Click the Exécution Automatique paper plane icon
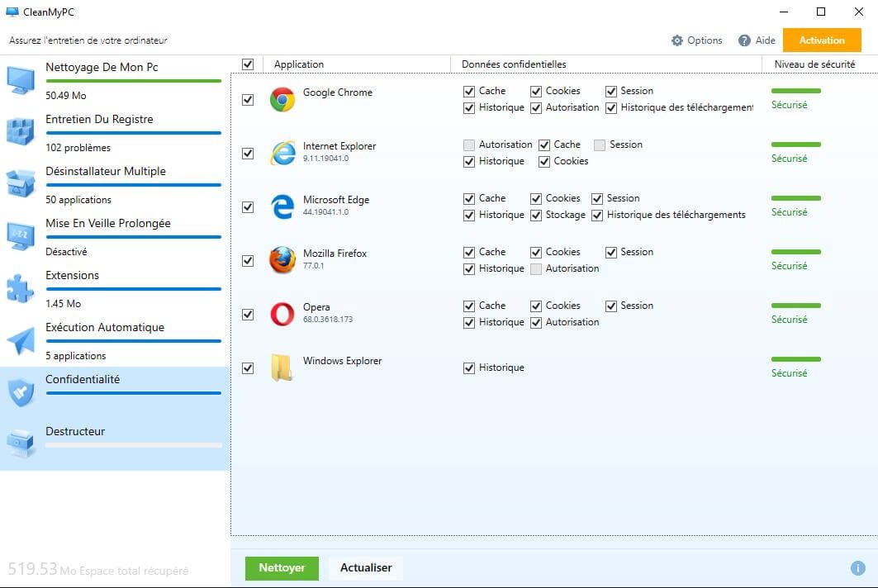878x588 pixels. (21, 340)
